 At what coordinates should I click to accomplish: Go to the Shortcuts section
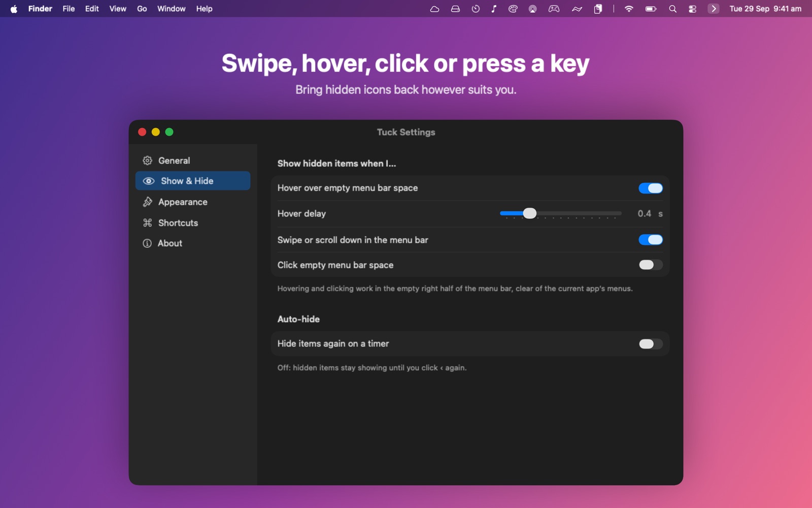tap(193, 223)
